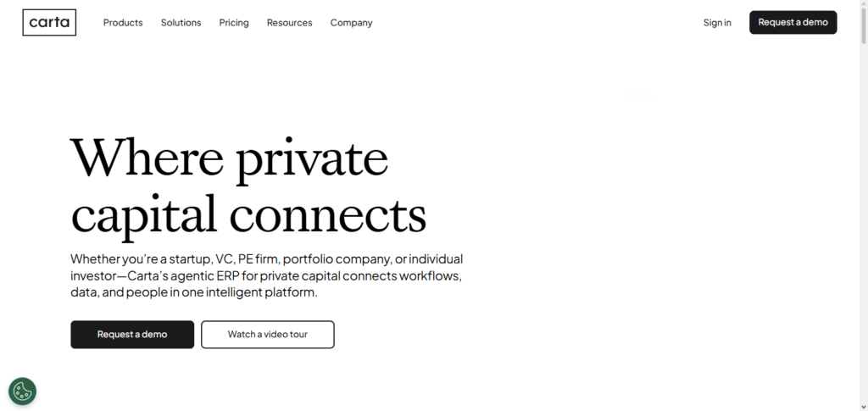The width and height of the screenshot is (868, 411).
Task: Expand the Solutions menu
Action: point(181,23)
